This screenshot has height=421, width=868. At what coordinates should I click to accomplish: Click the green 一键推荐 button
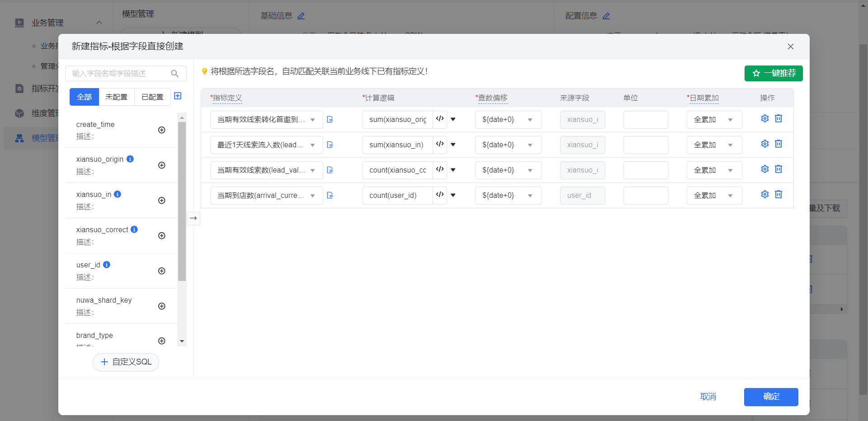(774, 73)
